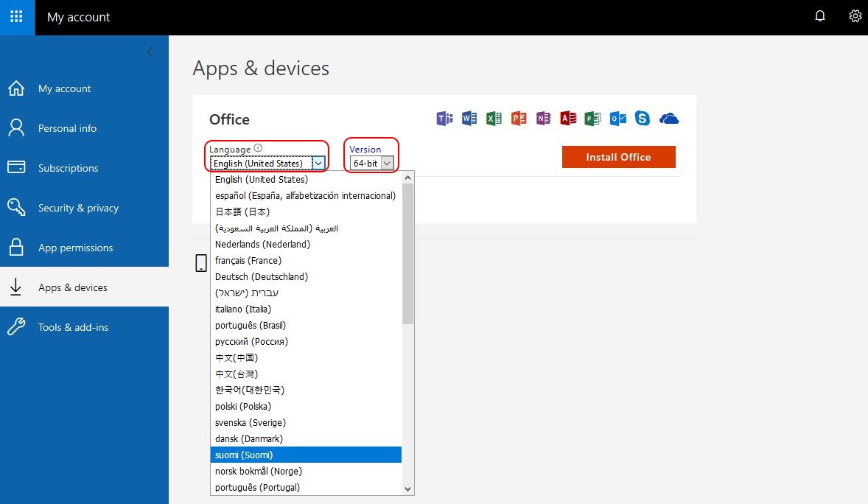Click the Outlook app icon
This screenshot has height=504, width=868.
click(x=617, y=119)
